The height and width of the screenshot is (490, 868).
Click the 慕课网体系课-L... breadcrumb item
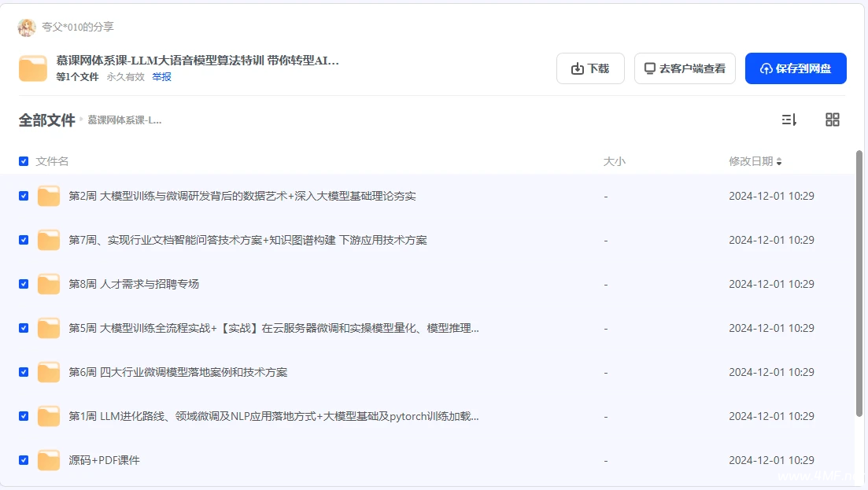[x=124, y=120]
